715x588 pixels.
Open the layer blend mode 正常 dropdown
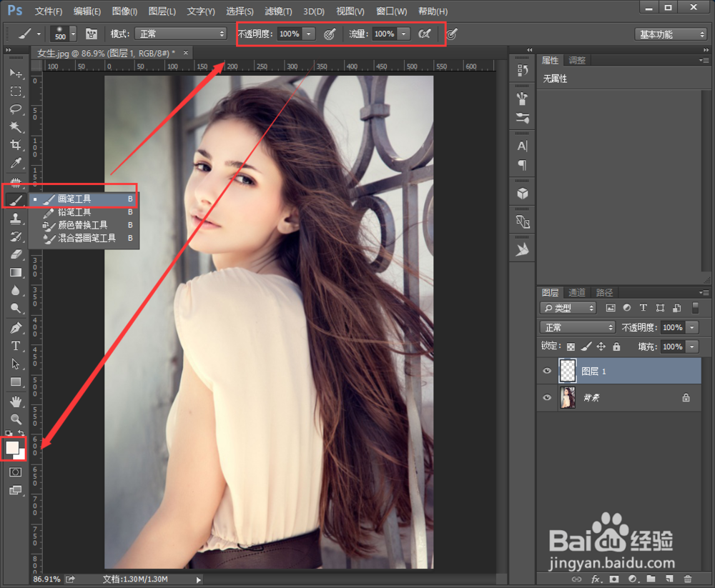578,327
